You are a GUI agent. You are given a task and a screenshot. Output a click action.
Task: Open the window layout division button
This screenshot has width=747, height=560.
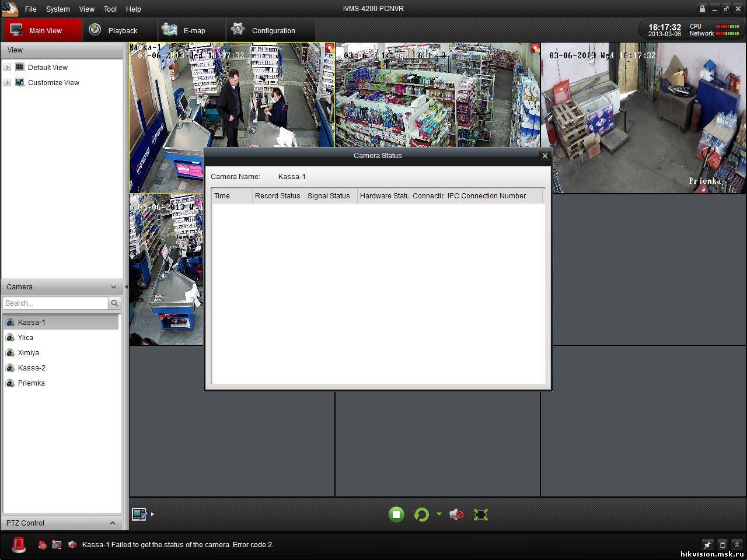click(139, 514)
